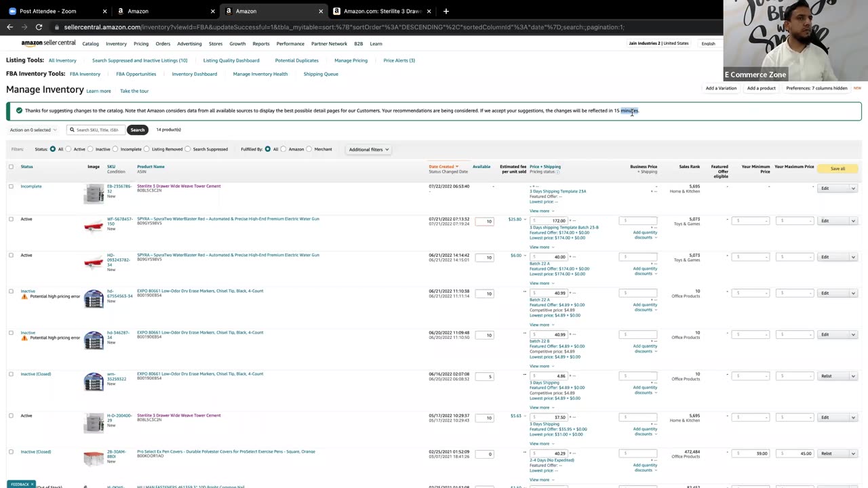Dismiss the Feedback tab using its X
Image resolution: width=868 pixels, height=488 pixels.
coord(32,484)
